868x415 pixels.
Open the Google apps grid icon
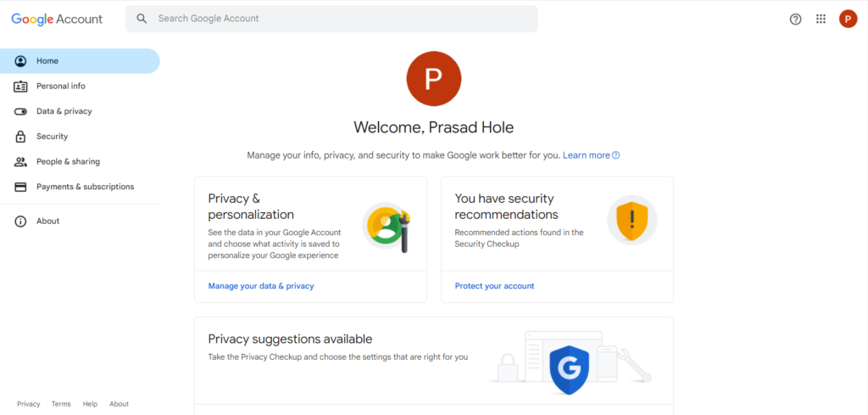click(x=821, y=20)
